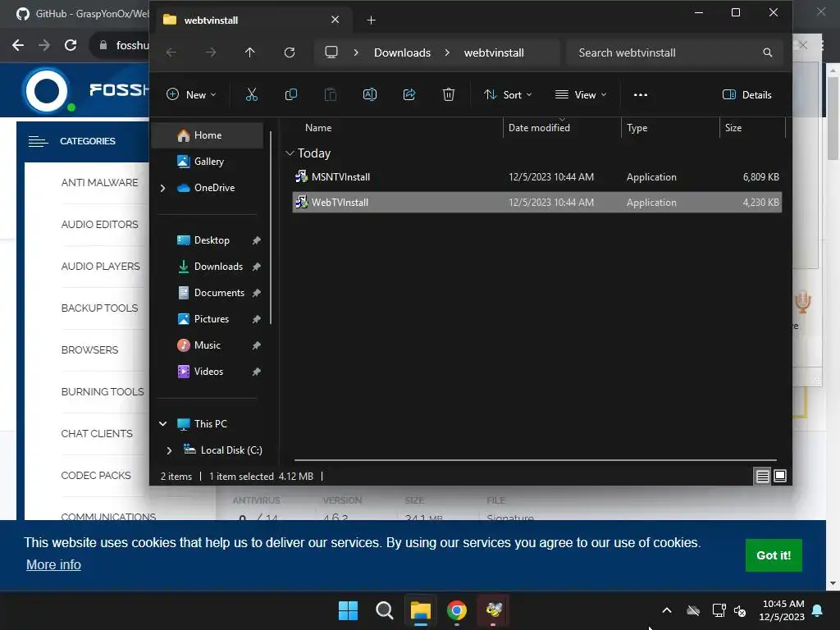The height and width of the screenshot is (630, 840).
Task: Open the New dropdown menu
Action: [x=191, y=95]
